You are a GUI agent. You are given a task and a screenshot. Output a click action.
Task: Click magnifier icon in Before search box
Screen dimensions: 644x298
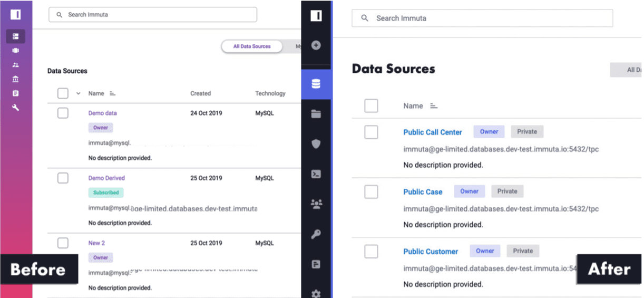59,15
